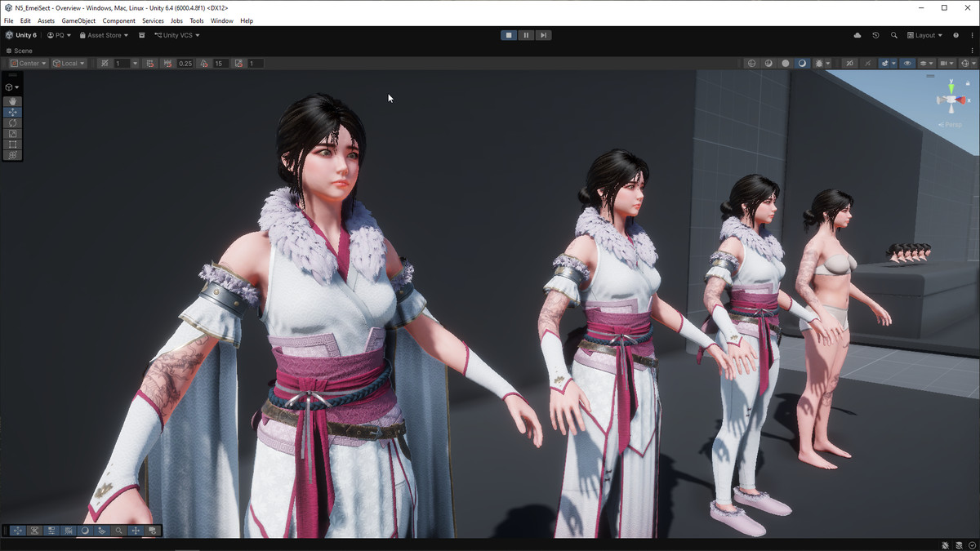980x551 pixels.
Task: Select wireframe sphere draw mode
Action: coord(751,63)
